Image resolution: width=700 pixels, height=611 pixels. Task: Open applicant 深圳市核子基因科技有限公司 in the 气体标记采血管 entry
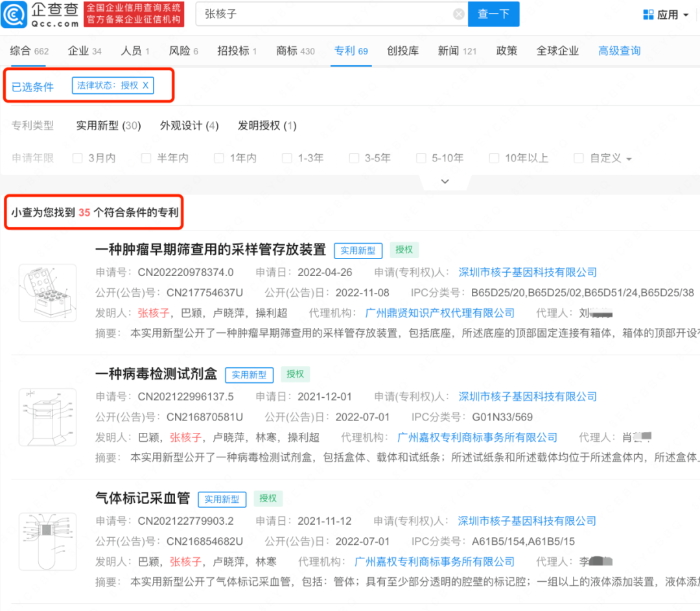[527, 521]
